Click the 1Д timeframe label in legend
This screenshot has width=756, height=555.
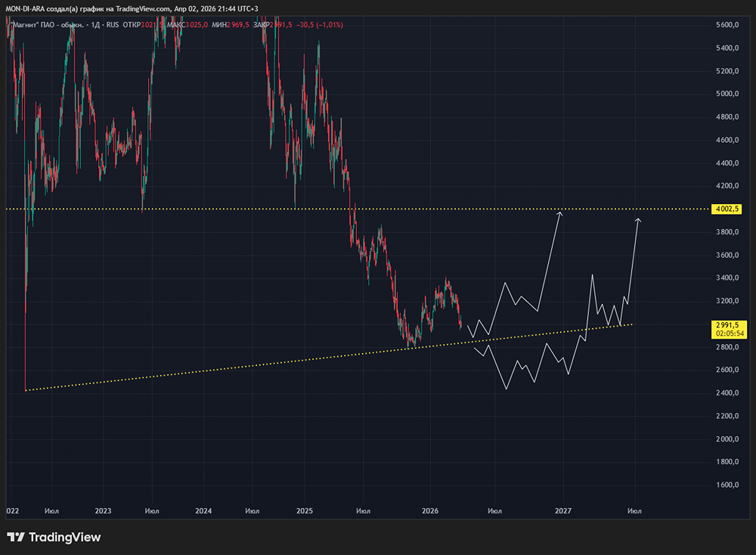[x=95, y=25]
